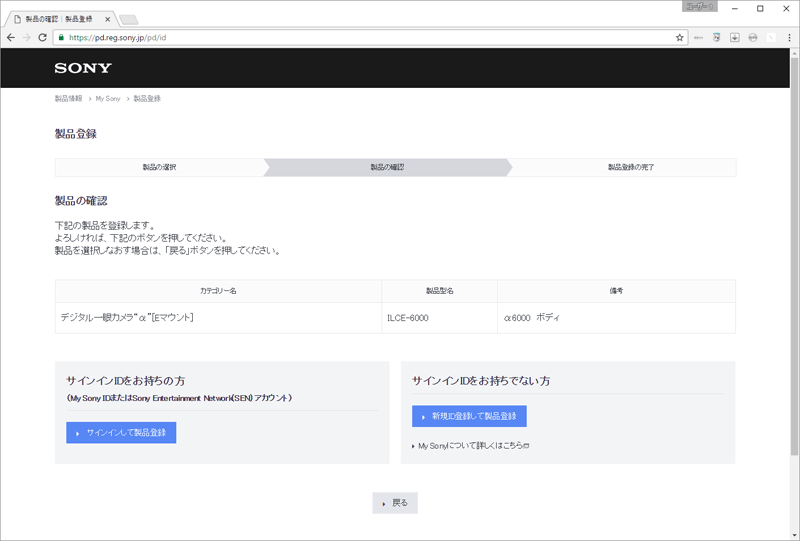800x541 pixels.
Task: Click the 製品の確認 step indicator
Action: tap(387, 167)
